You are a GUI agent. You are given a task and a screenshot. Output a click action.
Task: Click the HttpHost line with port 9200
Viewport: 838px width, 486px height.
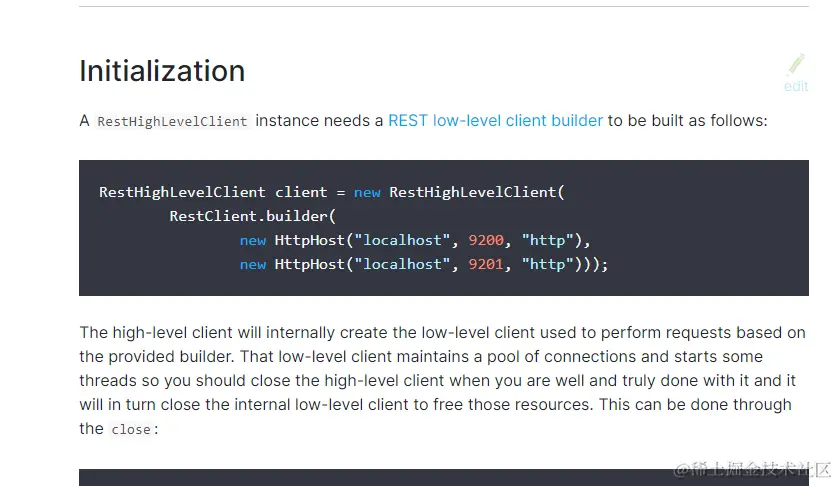(415, 241)
